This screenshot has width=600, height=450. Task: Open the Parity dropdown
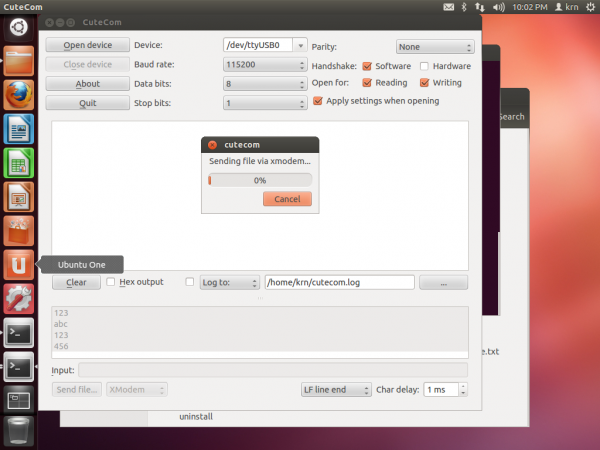434,46
